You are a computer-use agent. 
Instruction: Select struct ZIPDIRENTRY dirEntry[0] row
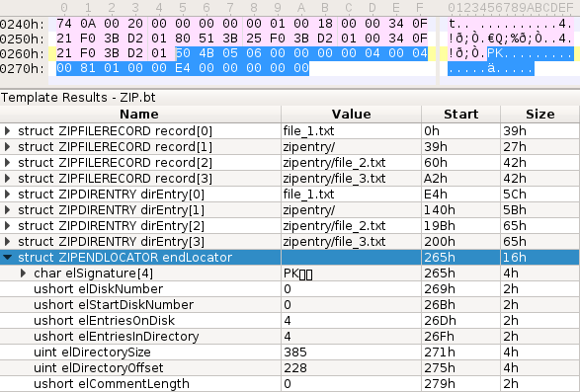[290, 195]
